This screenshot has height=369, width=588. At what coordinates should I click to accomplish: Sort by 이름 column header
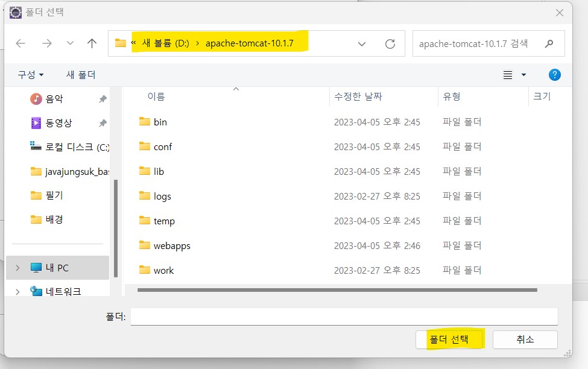click(x=156, y=96)
